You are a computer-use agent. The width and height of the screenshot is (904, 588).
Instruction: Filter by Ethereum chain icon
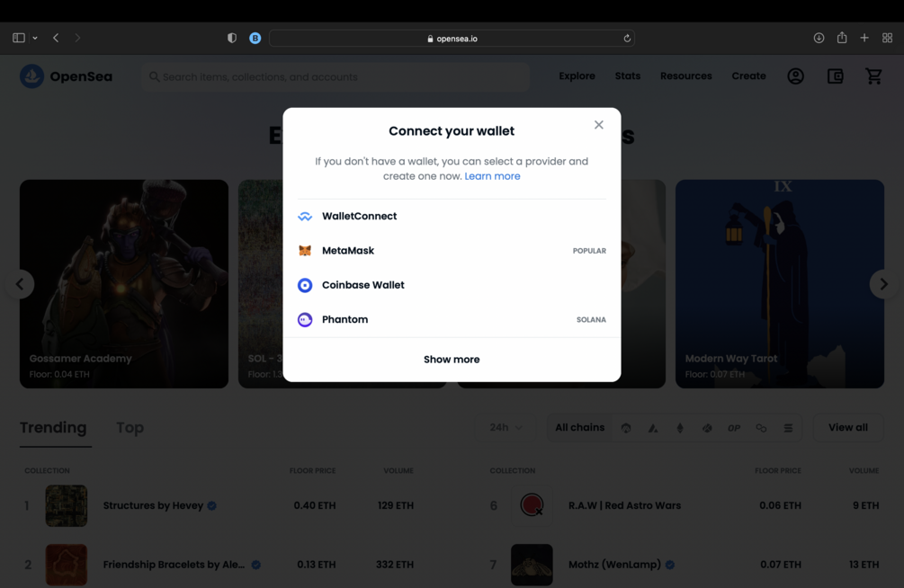(680, 428)
